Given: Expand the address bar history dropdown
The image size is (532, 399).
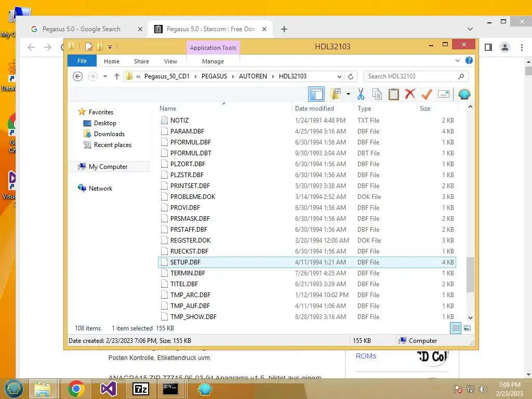Looking at the screenshot, I should 339,76.
